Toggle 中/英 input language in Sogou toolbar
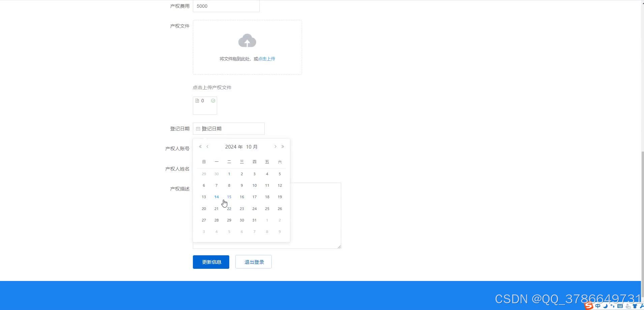The height and width of the screenshot is (310, 644). pos(598,306)
